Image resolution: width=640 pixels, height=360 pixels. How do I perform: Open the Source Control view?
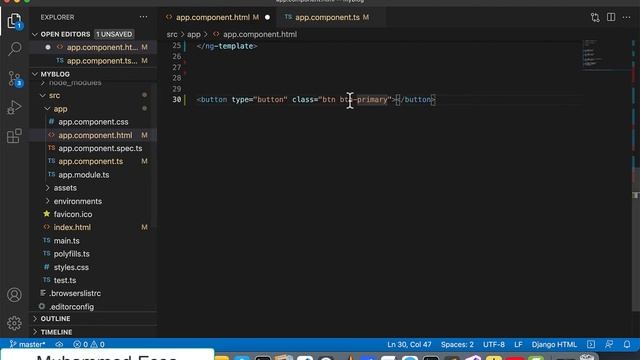pos(14,78)
